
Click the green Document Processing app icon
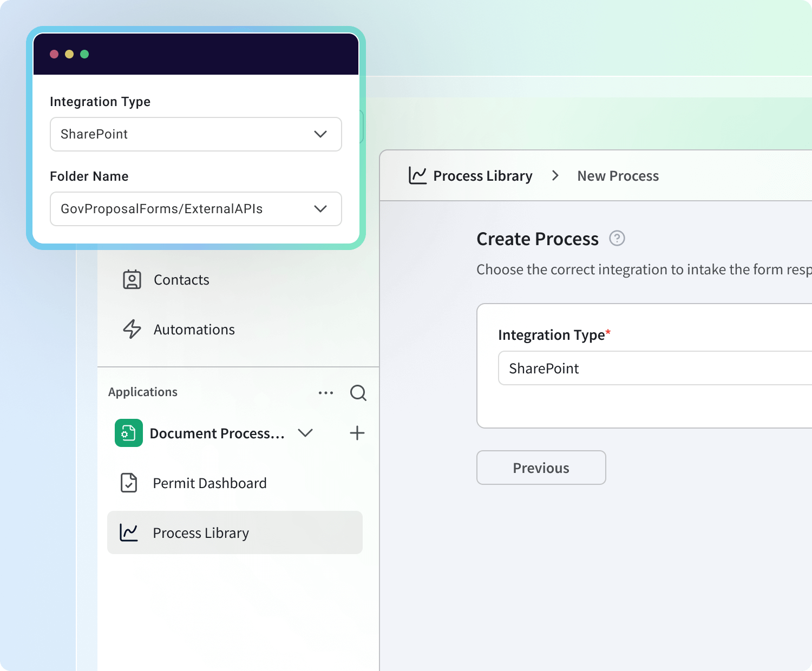coord(129,433)
